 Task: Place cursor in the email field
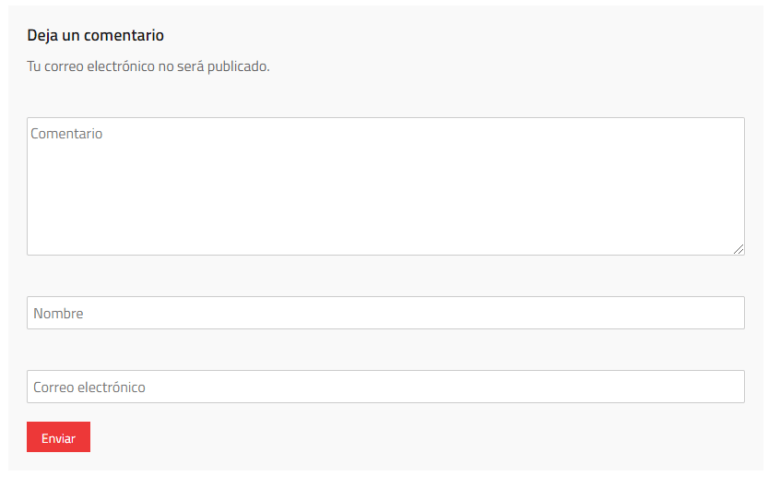[385, 387]
